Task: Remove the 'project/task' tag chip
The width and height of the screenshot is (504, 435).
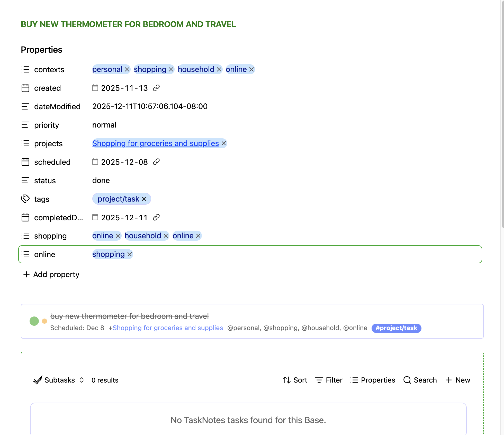Action: click(144, 199)
